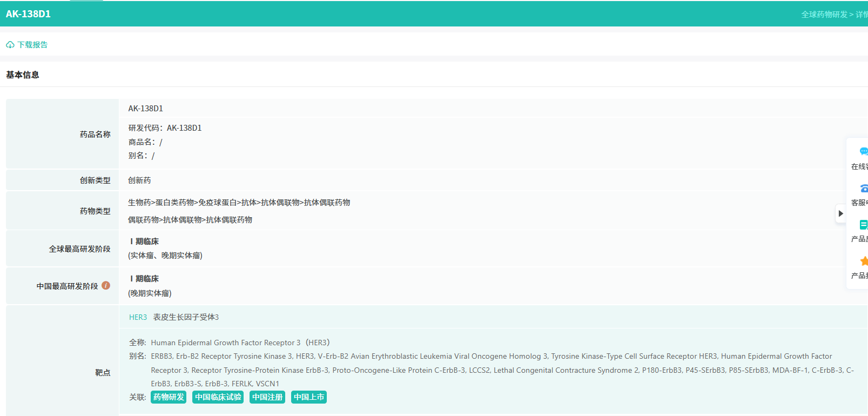Viewport: 868px width, 416px height.
Task: Click the 研发代码 AK-138D1 text
Action: (x=165, y=128)
